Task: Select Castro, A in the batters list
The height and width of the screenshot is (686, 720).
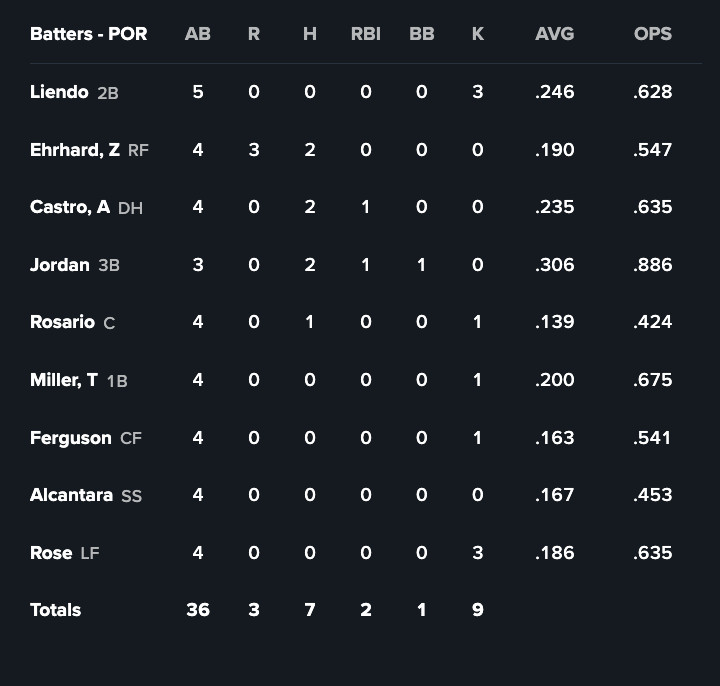Action: pos(70,207)
